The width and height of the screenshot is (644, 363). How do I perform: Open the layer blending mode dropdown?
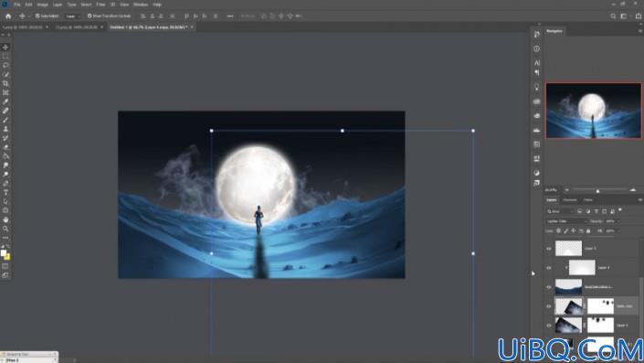pyautogui.click(x=566, y=221)
